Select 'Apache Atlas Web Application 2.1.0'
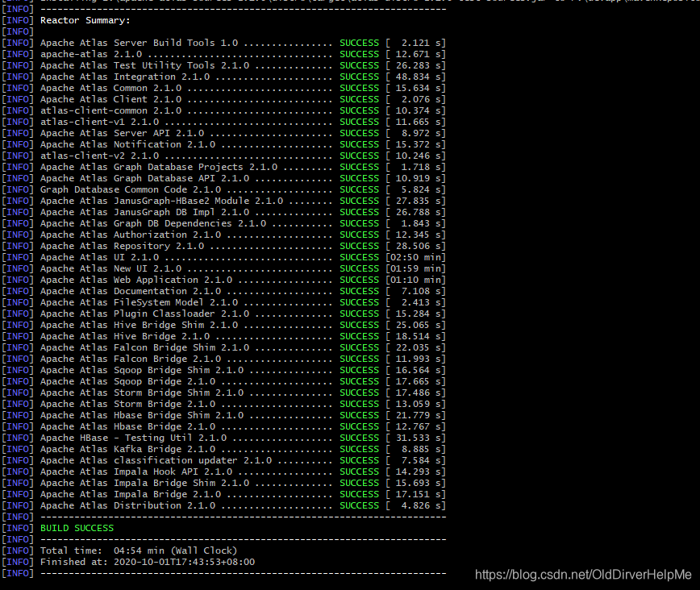The height and width of the screenshot is (590, 700). coord(136,280)
